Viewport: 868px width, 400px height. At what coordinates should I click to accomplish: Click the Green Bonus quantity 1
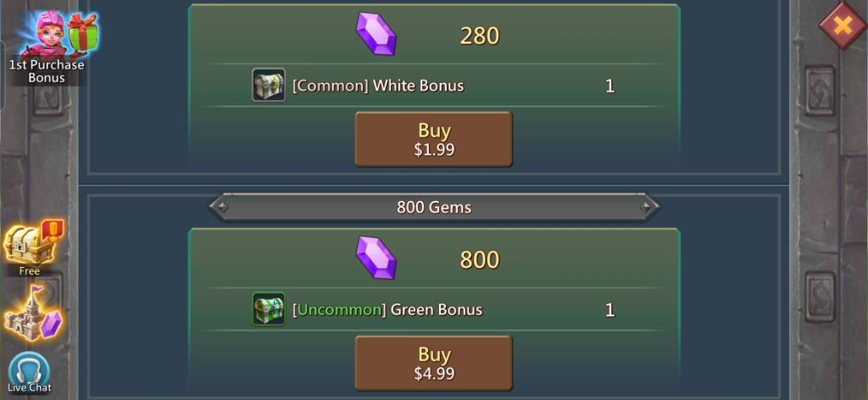point(609,310)
